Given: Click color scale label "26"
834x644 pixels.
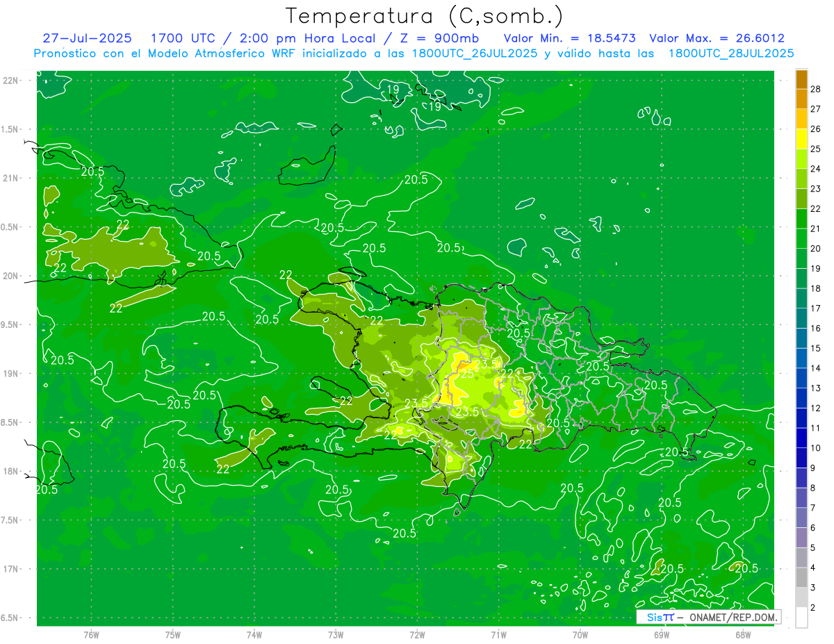Looking at the screenshot, I should point(816,129).
